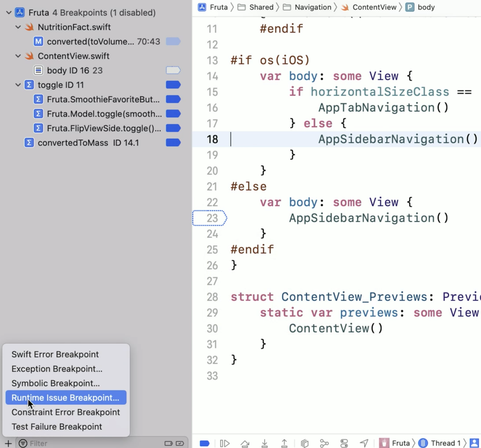Select convertedToMass ID 14.1 row

pyautogui.click(x=96, y=143)
